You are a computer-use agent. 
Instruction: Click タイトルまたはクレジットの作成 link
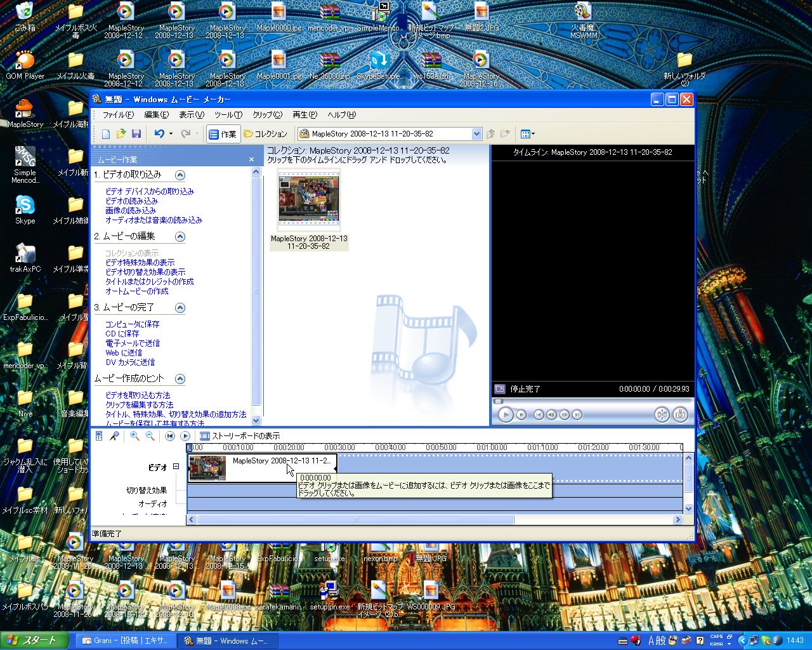(x=149, y=282)
